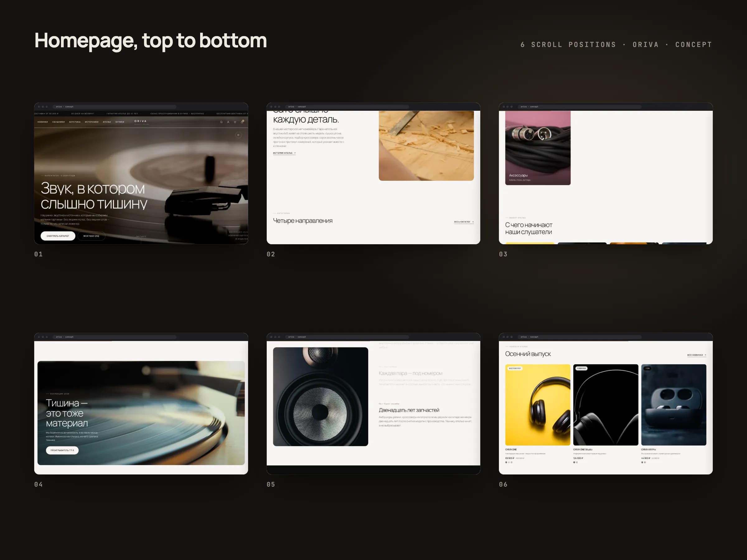Click the frame label 06
Screen dimensions: 747x560
click(503, 484)
